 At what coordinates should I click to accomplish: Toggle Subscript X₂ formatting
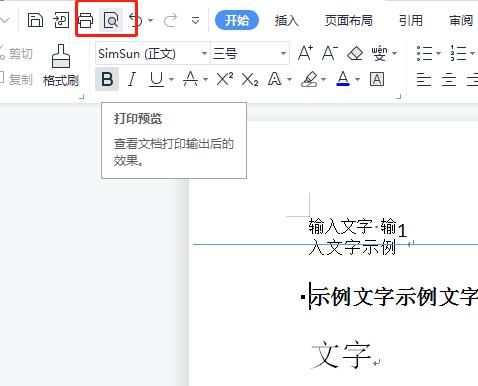coord(250,80)
